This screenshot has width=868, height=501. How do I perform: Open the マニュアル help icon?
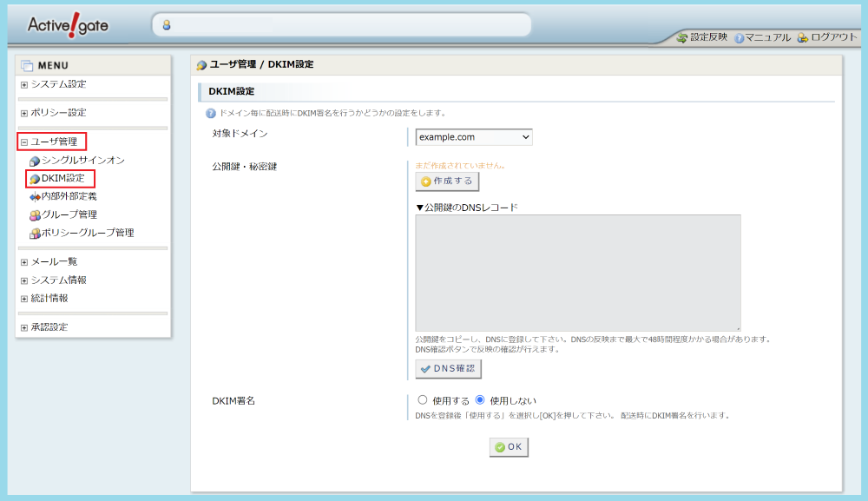738,38
